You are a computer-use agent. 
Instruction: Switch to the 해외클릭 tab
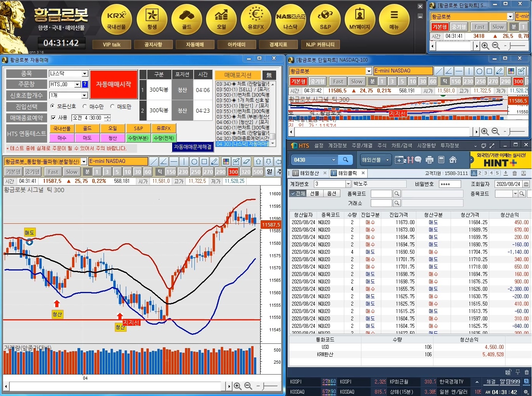pyautogui.click(x=347, y=173)
